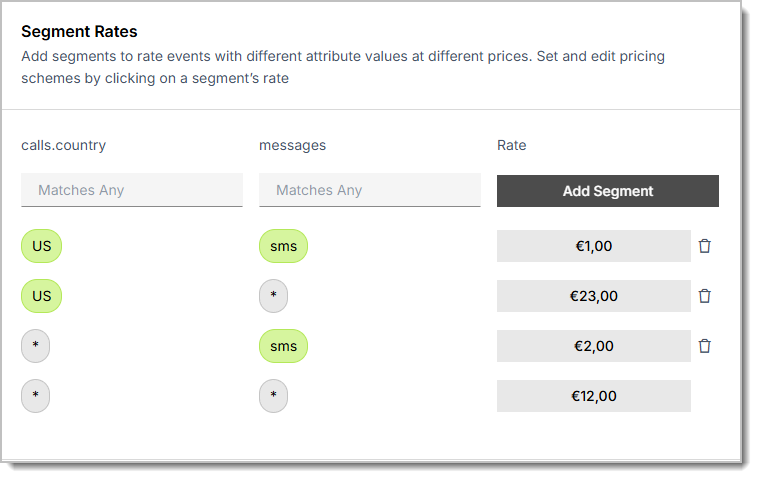This screenshot has height=478, width=757.
Task: Delete the €23,00 segment via trash icon
Action: tap(704, 296)
